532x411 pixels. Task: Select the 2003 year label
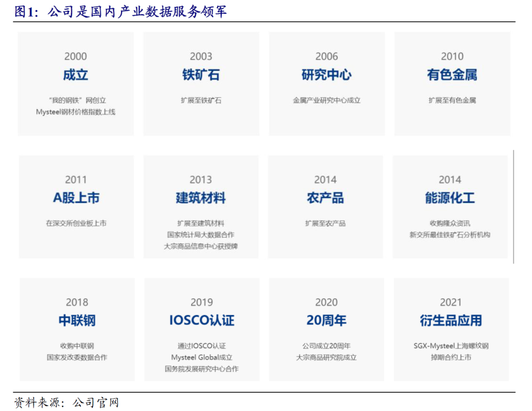[201, 56]
